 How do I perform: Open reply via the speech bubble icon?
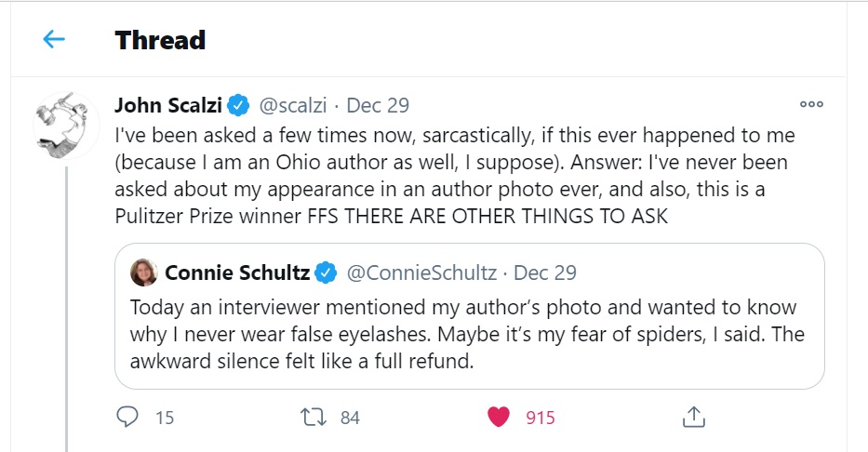[127, 417]
